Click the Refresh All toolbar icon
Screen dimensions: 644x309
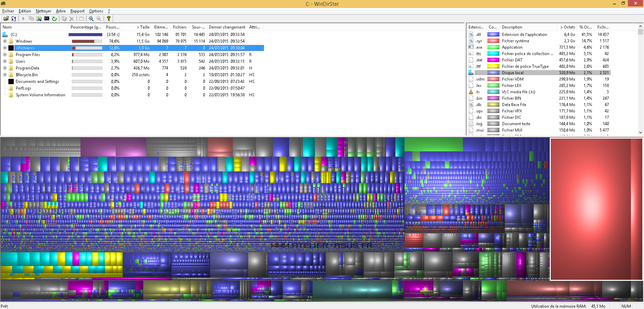point(14,19)
